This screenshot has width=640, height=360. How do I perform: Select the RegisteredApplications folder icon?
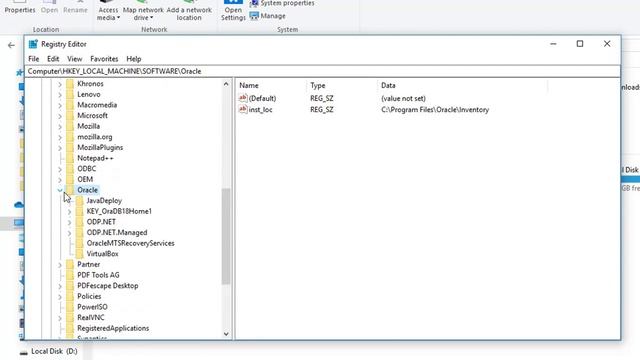(x=70, y=328)
